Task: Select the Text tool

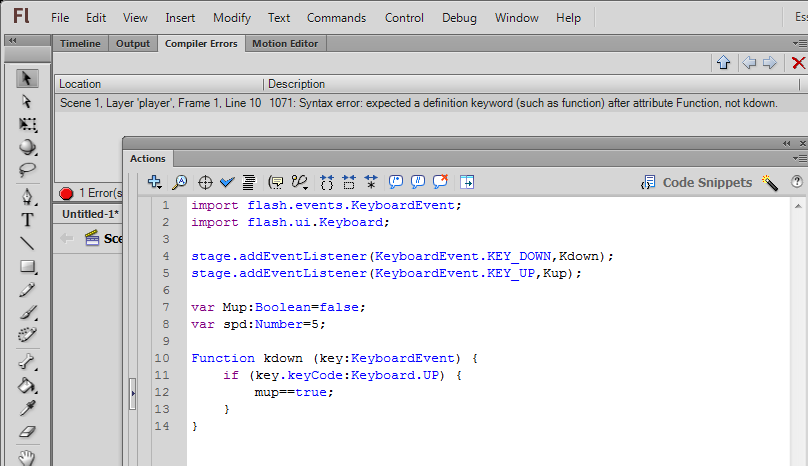Action: tap(27, 220)
